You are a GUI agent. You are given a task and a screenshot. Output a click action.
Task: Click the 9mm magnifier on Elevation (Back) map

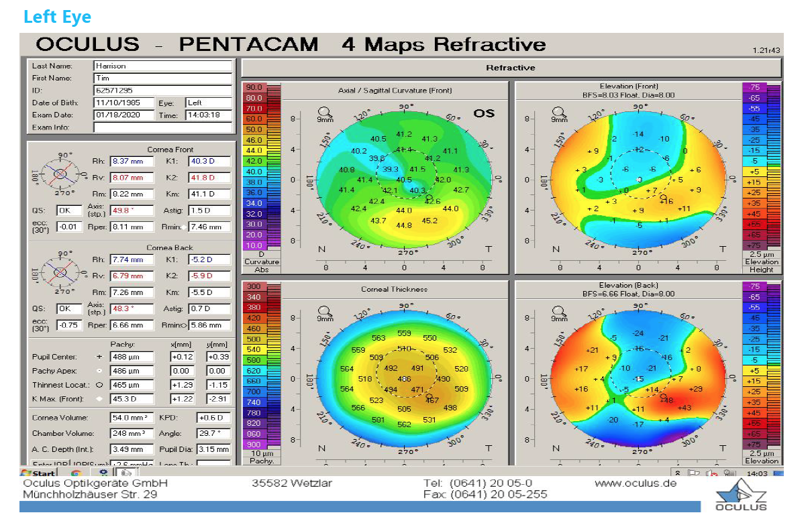tap(558, 312)
